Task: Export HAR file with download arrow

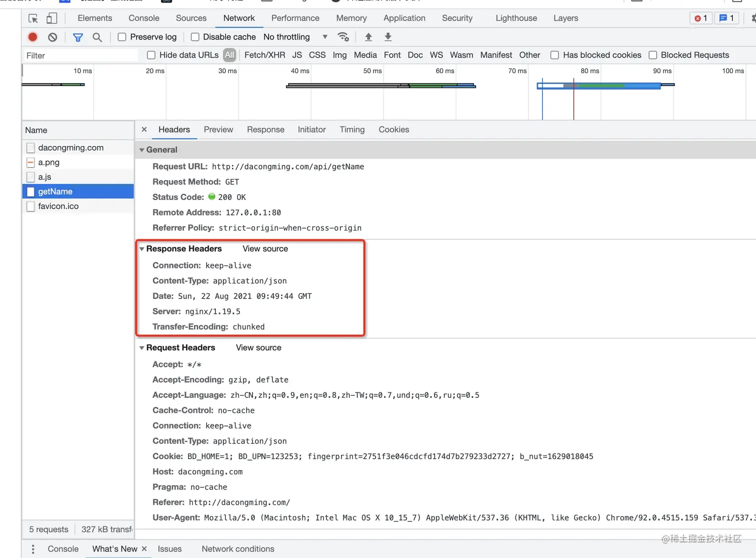Action: tap(388, 37)
